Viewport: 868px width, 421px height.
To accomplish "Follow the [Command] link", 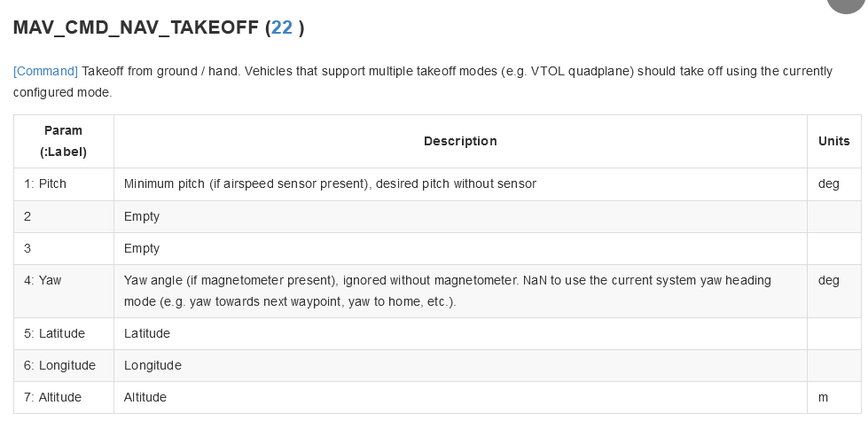I will (45, 72).
